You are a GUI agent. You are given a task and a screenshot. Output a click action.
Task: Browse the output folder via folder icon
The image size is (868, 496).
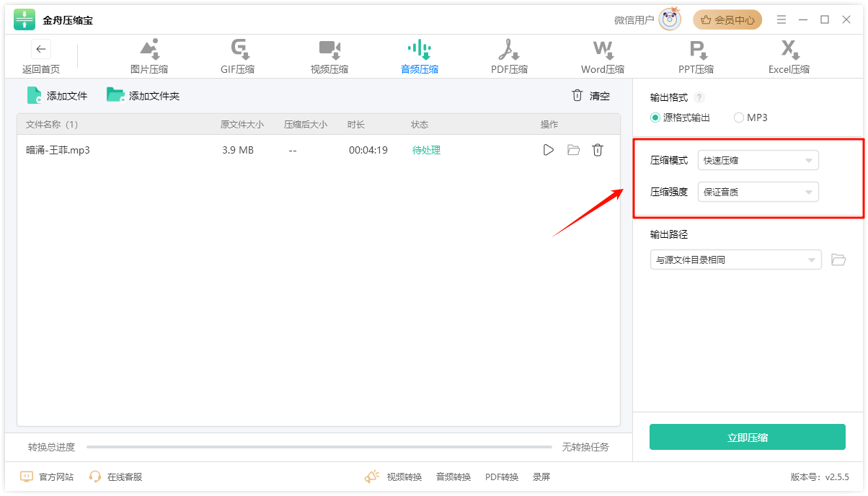pos(838,260)
